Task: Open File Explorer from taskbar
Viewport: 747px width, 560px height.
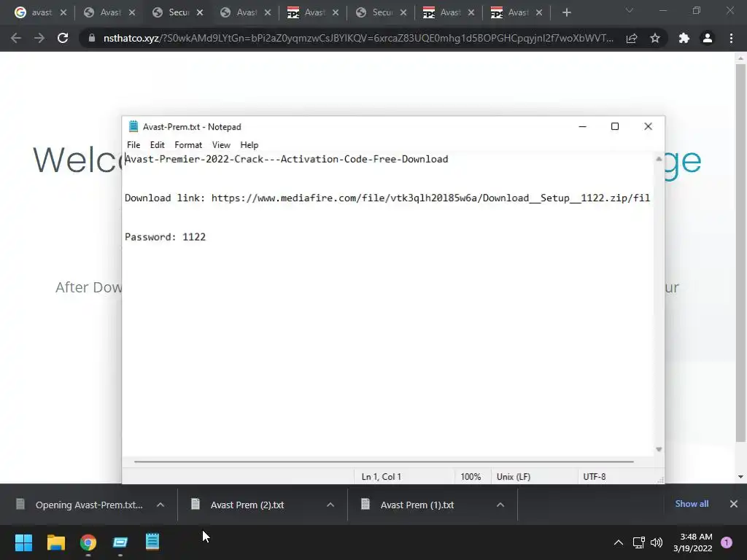Action: (55, 542)
